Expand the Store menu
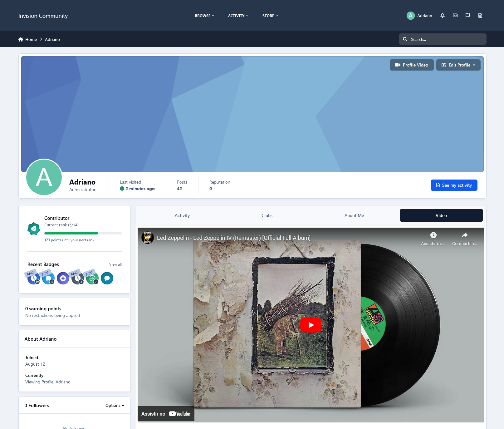 tap(270, 16)
